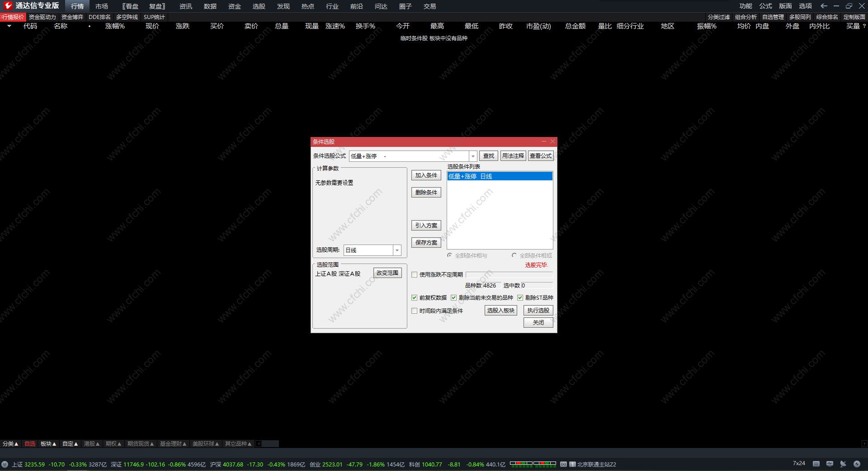
Task: Click the 条件选股公式 formula input field
Action: click(409, 156)
